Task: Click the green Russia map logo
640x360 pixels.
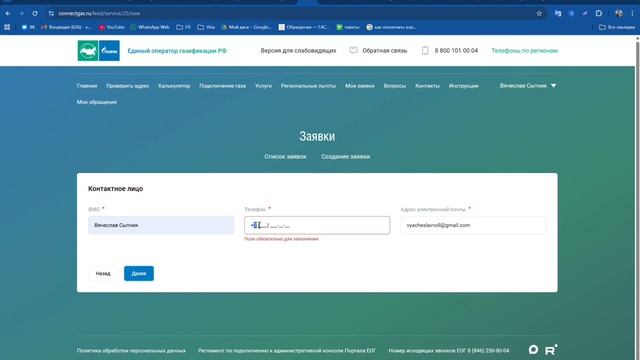Action: [88, 51]
